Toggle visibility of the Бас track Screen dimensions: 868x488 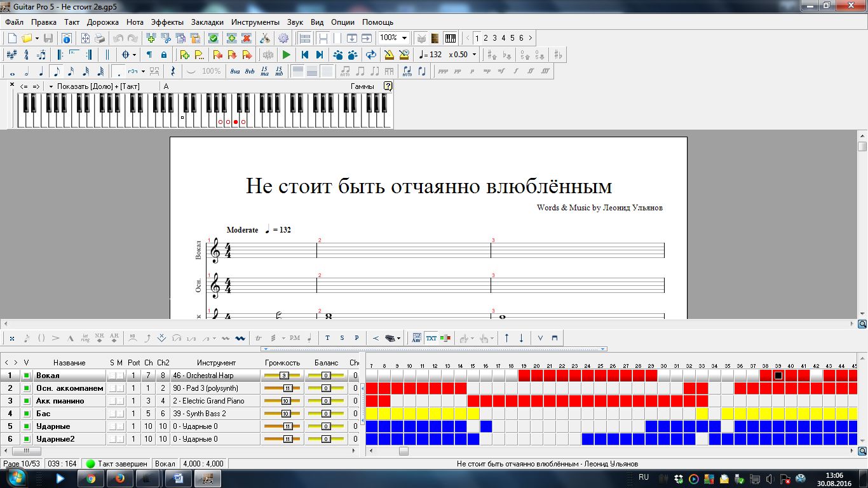pos(26,414)
